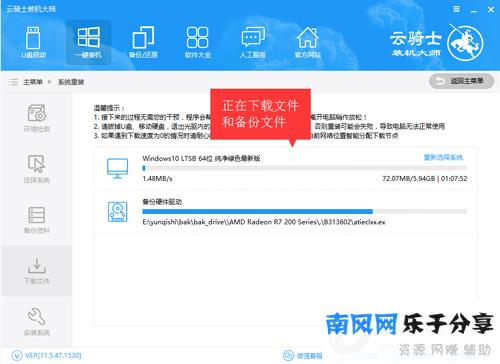
Task: Click the 1.48MB/s download speed text
Action: click(x=157, y=179)
